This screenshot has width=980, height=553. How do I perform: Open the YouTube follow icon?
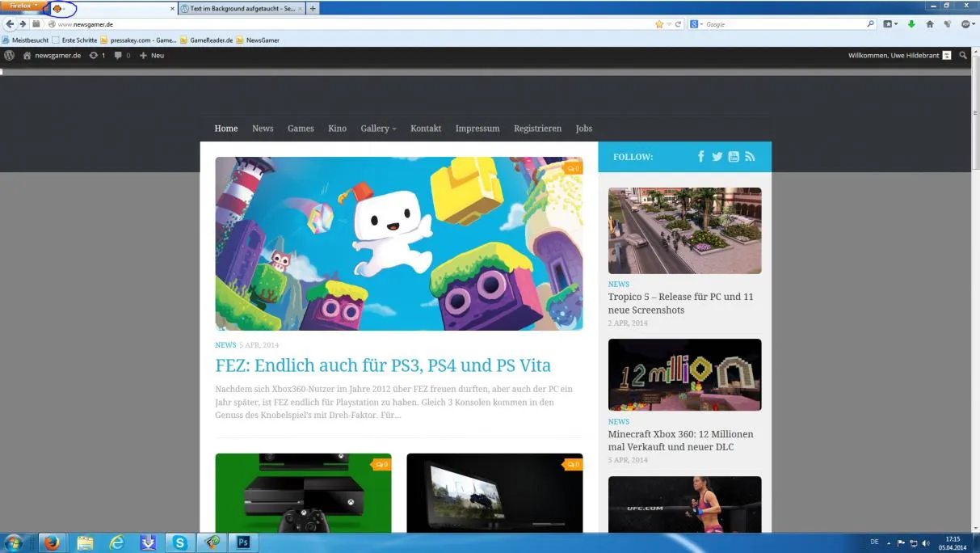pyautogui.click(x=734, y=157)
